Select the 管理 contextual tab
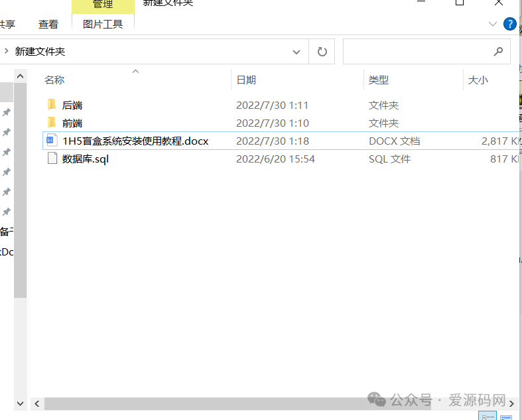The height and width of the screenshot is (420, 522). pos(103,5)
